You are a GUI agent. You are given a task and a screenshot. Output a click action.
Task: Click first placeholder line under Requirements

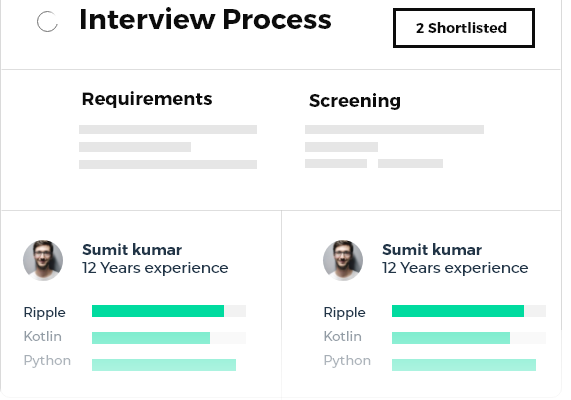168,129
